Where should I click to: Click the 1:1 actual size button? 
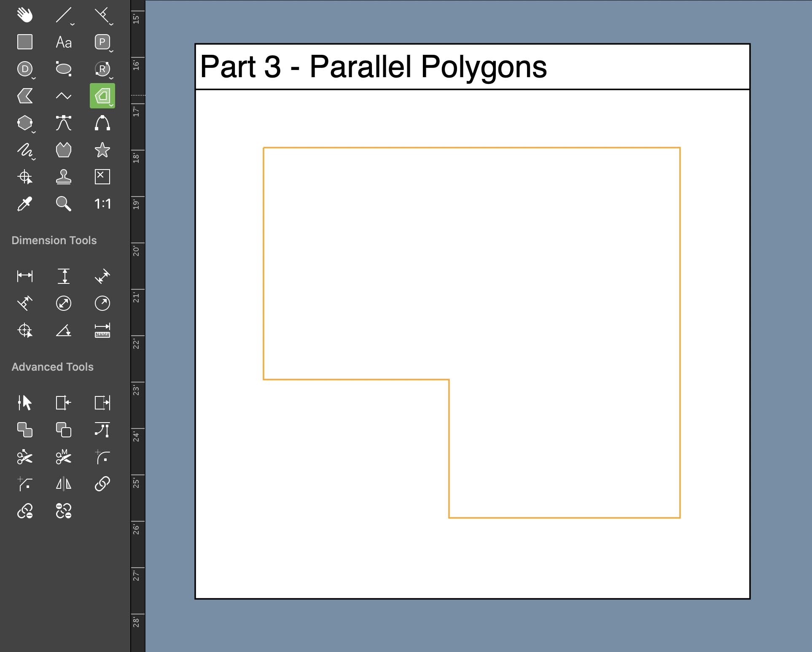(x=102, y=204)
